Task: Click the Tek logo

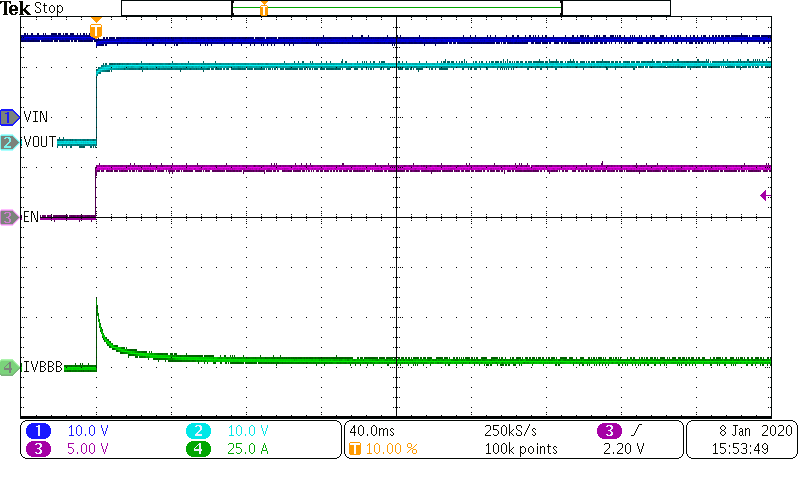Action: point(16,8)
